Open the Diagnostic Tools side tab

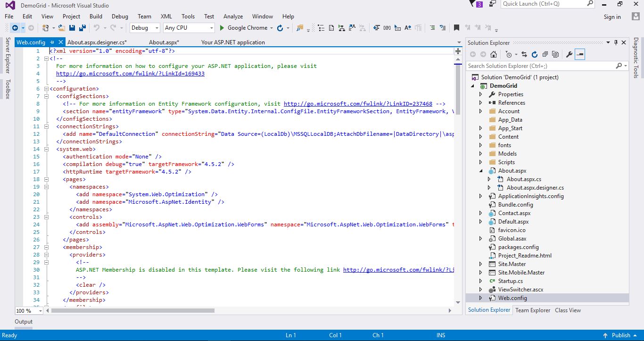point(636,58)
